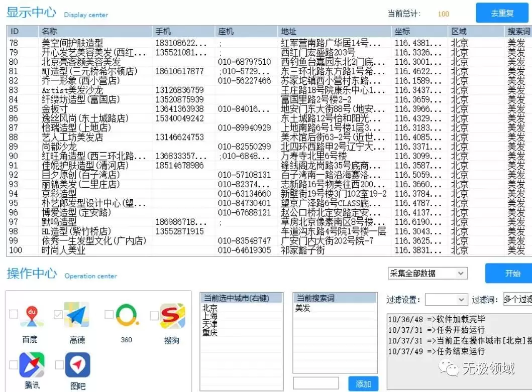Click landline 010-68797510
532x392 pixels.
[244, 62]
